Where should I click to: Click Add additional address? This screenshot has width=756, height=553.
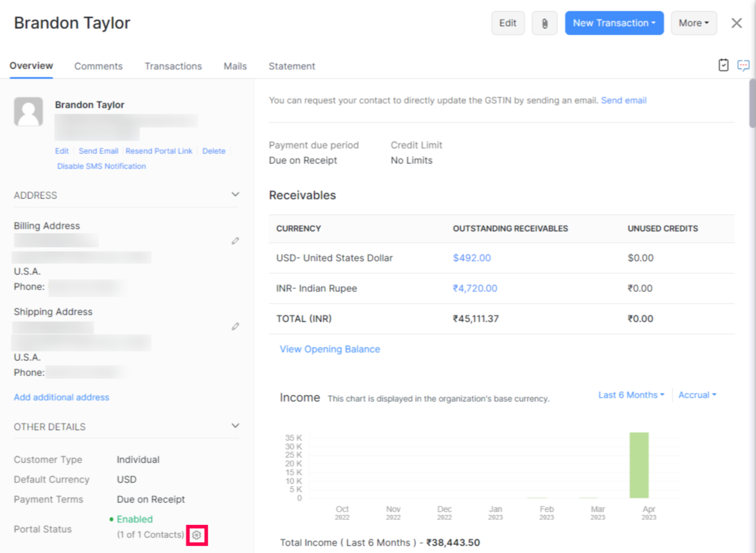pos(61,397)
